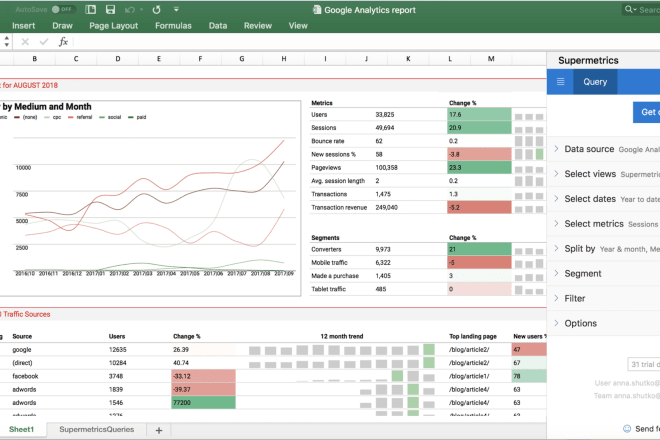
Task: Click the Pageviews value 100,358
Action: (386, 168)
